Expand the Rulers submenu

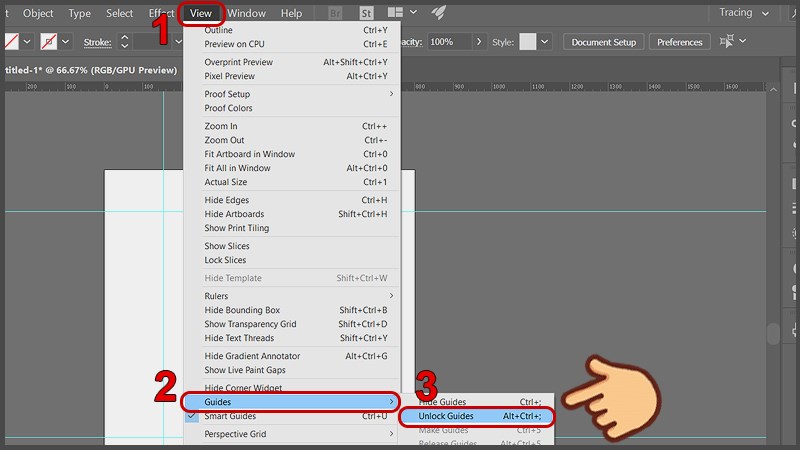[292, 296]
